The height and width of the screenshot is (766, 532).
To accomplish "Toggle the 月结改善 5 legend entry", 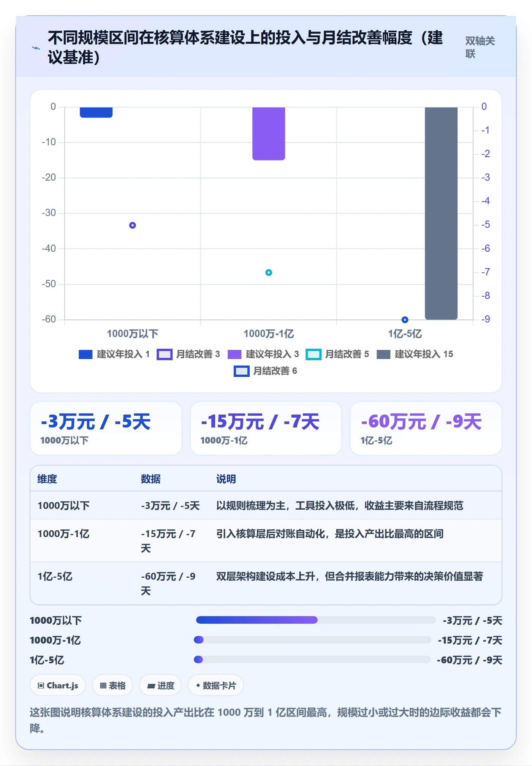I will [337, 354].
